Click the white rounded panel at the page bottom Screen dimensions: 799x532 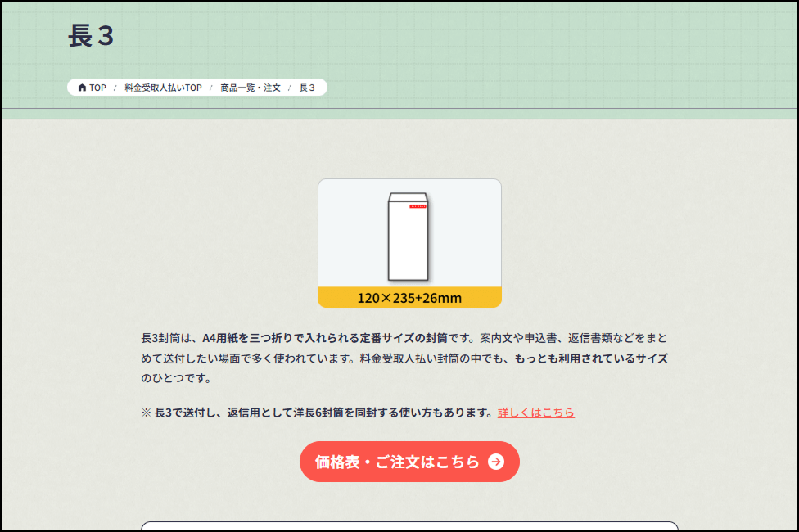(x=409, y=526)
